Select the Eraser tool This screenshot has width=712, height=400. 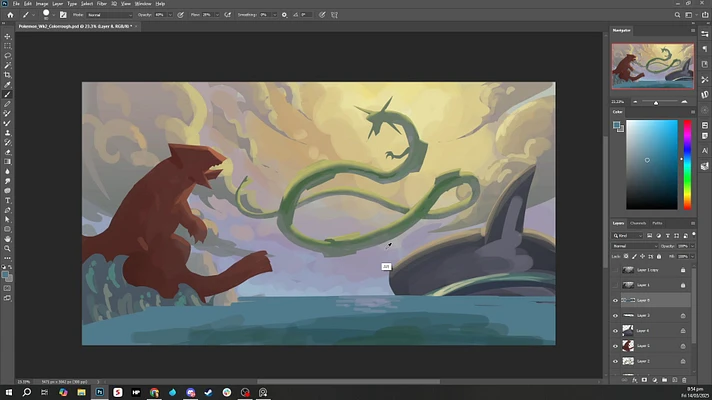pyautogui.click(x=7, y=152)
